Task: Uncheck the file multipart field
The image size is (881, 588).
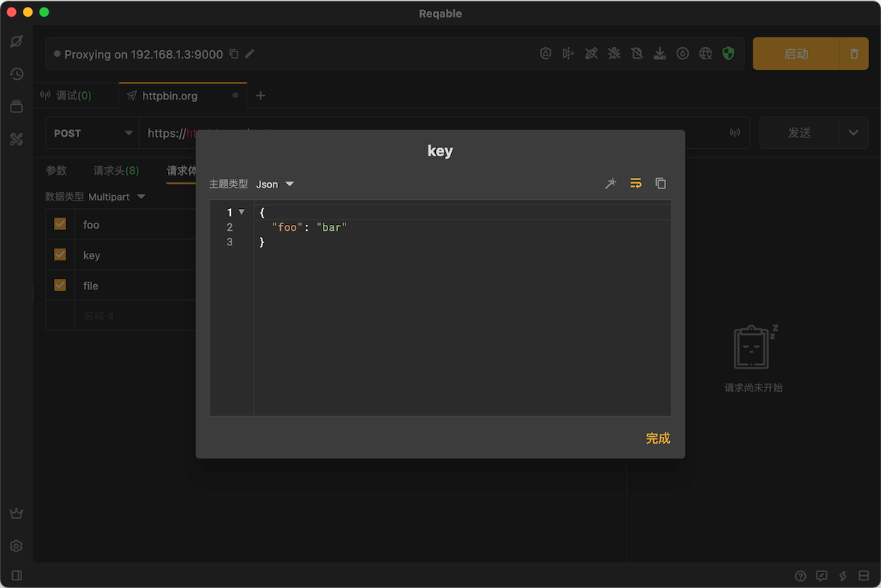Action: coord(60,285)
